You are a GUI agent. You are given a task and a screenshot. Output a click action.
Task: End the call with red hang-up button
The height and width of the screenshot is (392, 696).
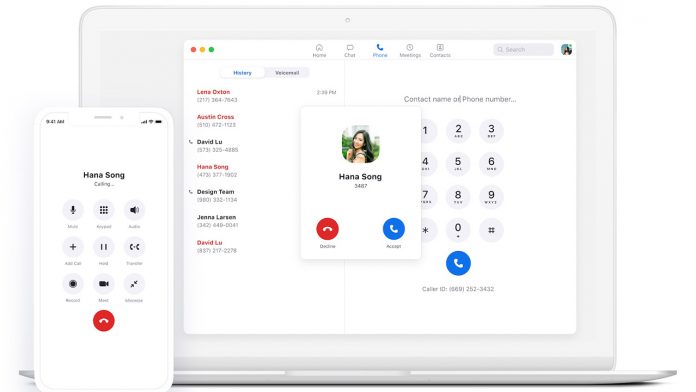point(103,321)
